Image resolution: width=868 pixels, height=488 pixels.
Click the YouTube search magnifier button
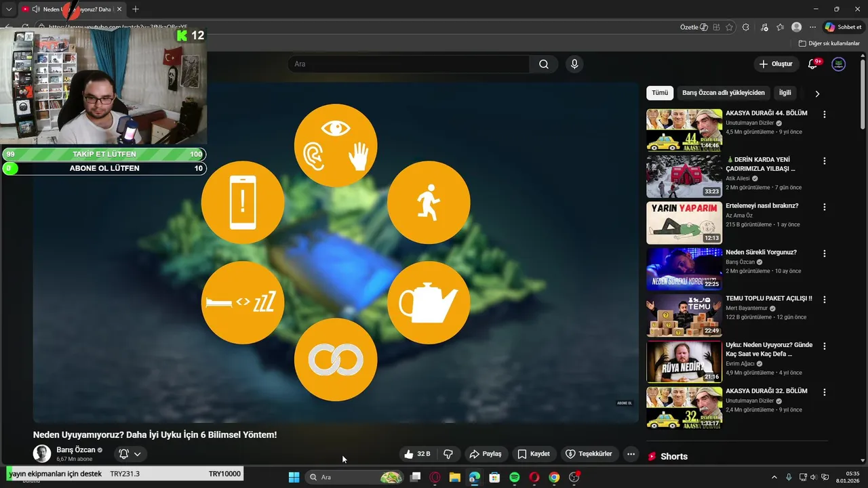point(544,64)
